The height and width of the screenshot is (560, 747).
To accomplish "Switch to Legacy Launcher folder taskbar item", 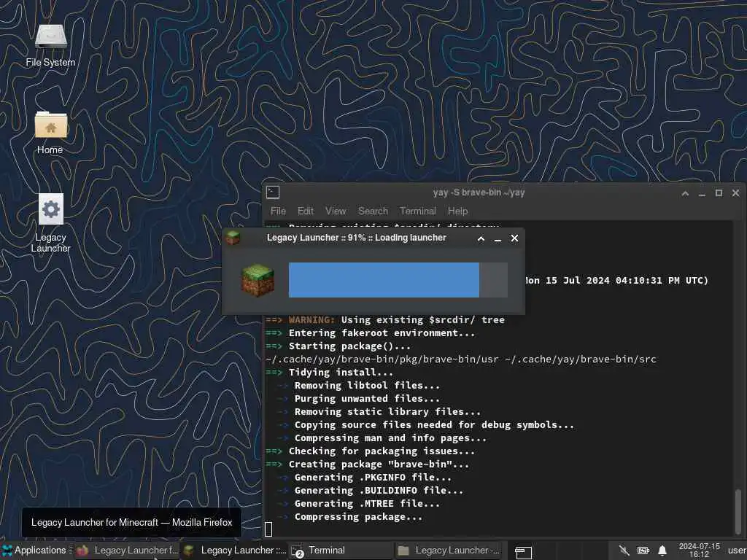I will click(x=449, y=551).
